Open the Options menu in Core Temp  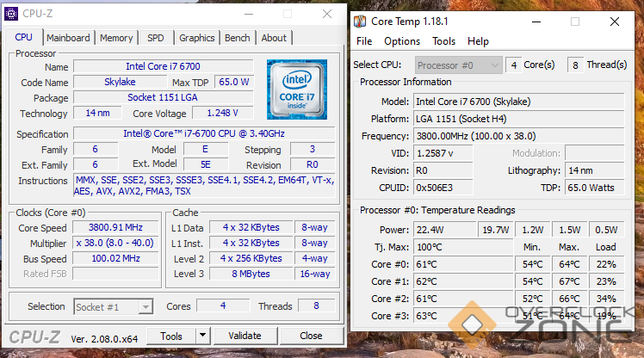click(402, 41)
